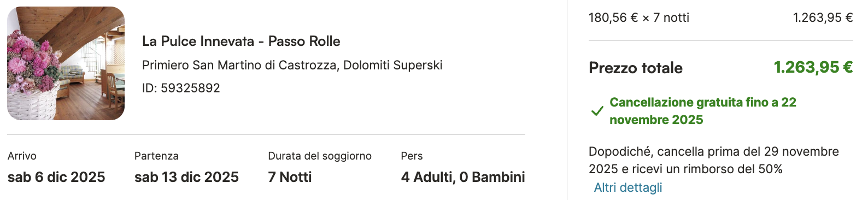Click the green total price 1.263,95 €
This screenshot has height=200, width=868.
[x=813, y=67]
